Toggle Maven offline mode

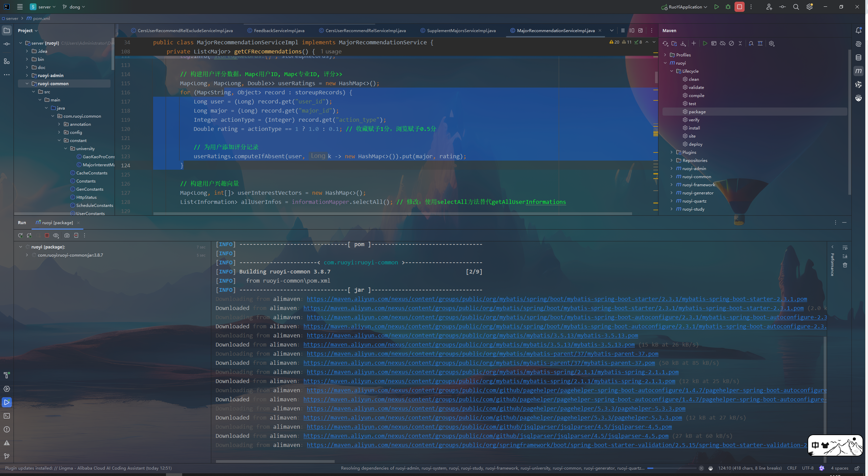(722, 43)
